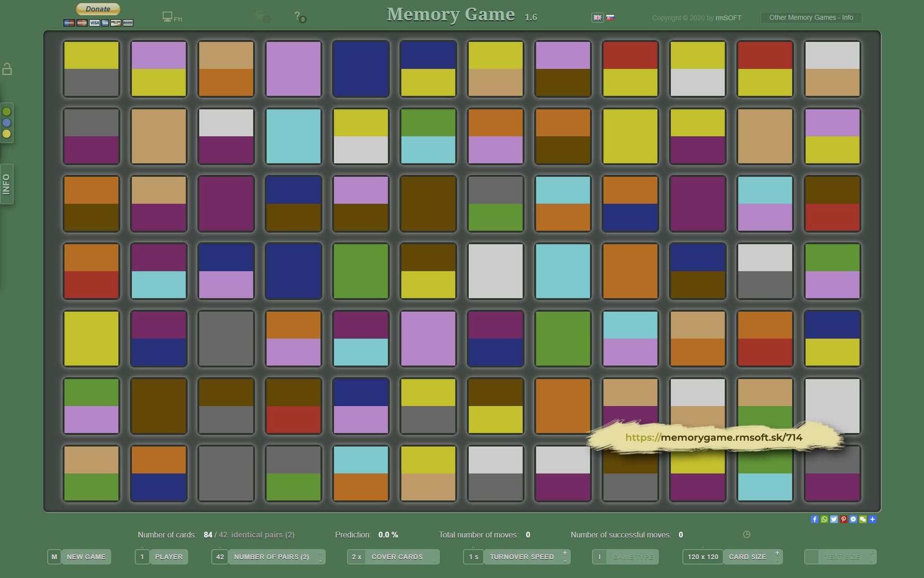This screenshot has height=578, width=924.
Task: Share via the WhatsApp icon
Action: (824, 519)
